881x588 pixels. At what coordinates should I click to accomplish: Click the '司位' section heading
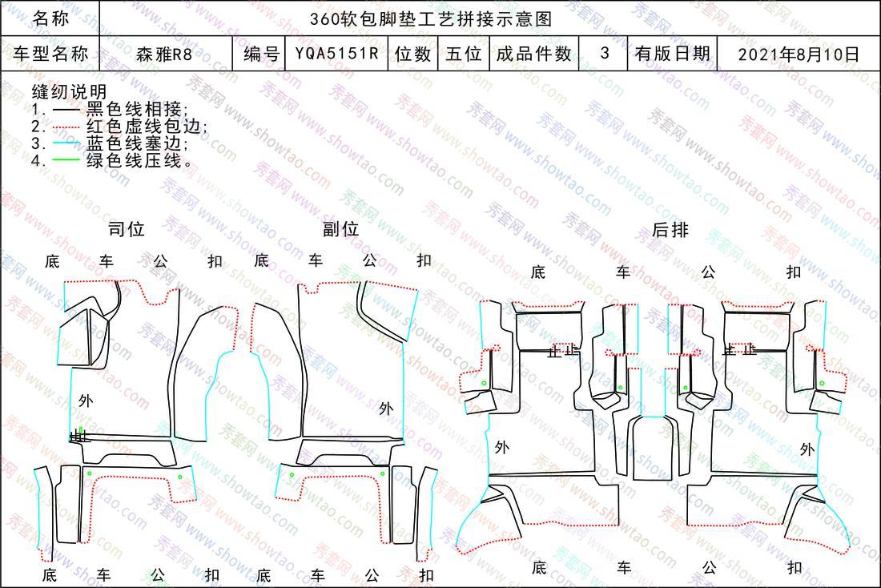click(127, 229)
